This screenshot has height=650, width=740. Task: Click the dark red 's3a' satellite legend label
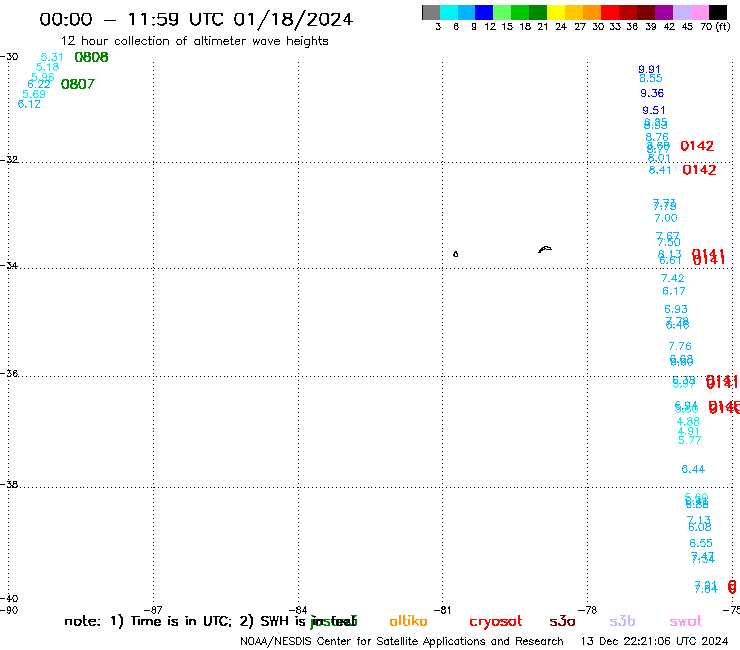pos(562,621)
